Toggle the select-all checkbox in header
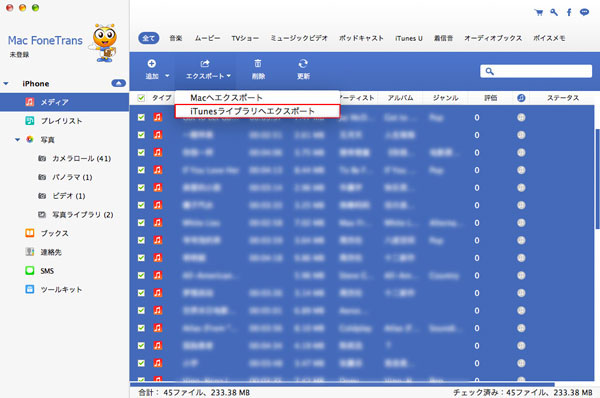600x398 pixels. tap(141, 98)
